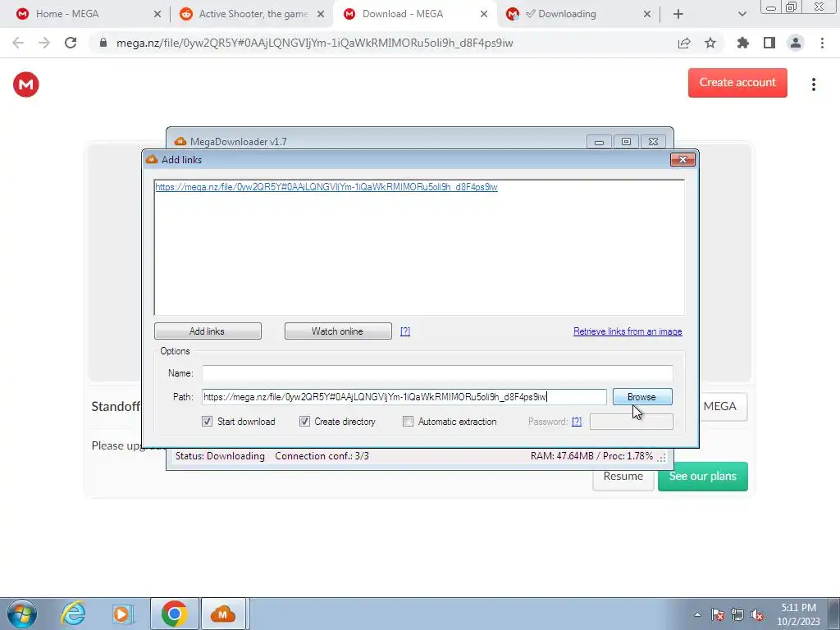Click the Add links button
The image size is (840, 630).
(208, 331)
